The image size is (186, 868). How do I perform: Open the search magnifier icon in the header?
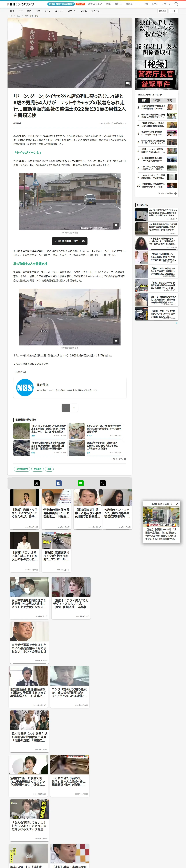(176, 4)
